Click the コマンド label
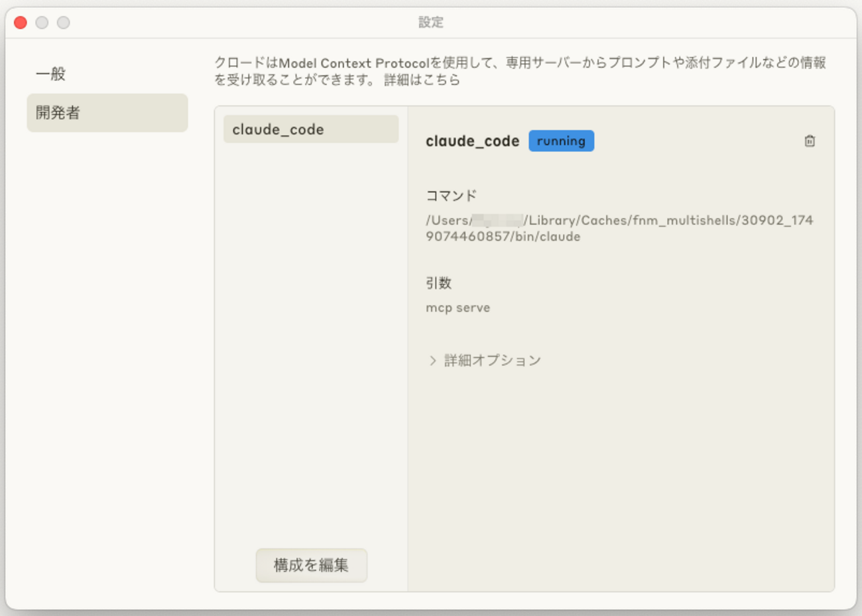 click(452, 195)
